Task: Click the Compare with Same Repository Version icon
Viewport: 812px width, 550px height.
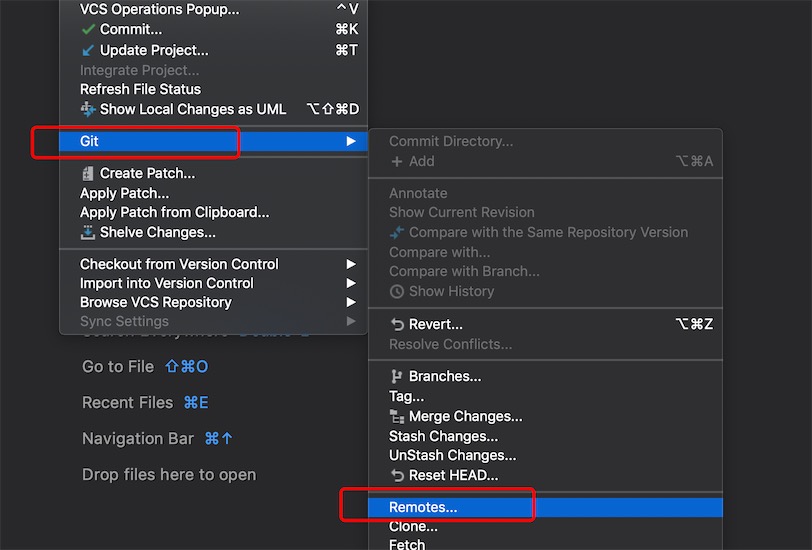Action: click(397, 233)
